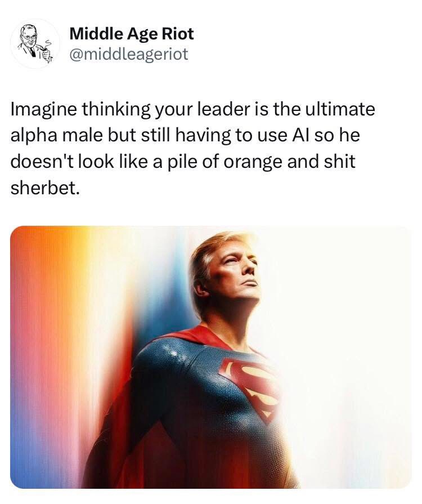Click the man's ear in the image

201,288
